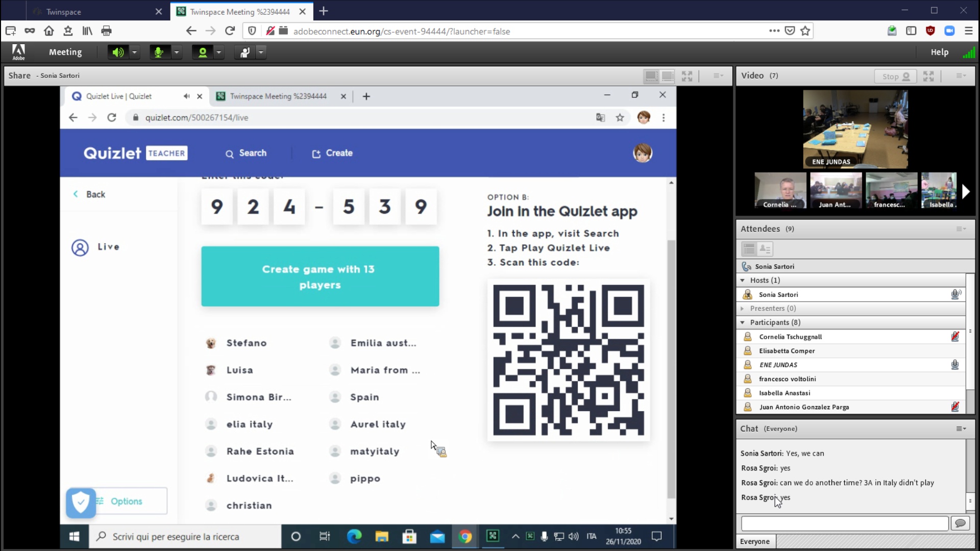
Task: Click Create game with 13 players
Action: point(320,277)
